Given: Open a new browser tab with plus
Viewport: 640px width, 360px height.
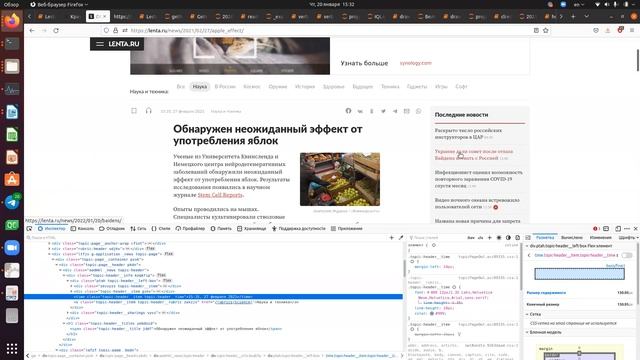Looking at the screenshot, I should point(573,17).
